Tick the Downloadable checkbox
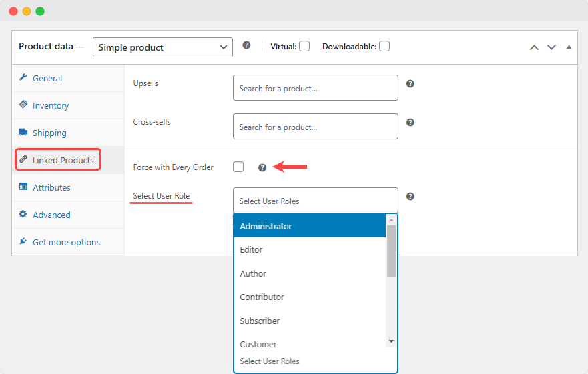 point(384,47)
